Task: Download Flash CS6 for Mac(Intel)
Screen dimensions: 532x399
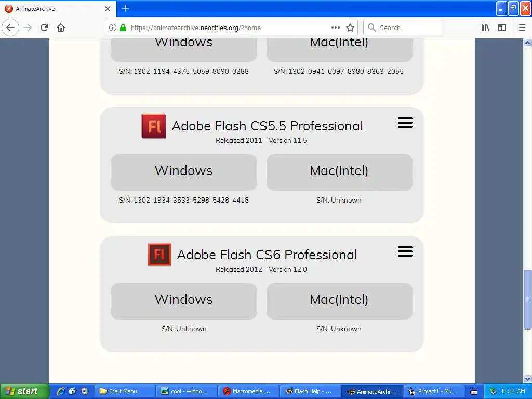Action: click(x=339, y=301)
